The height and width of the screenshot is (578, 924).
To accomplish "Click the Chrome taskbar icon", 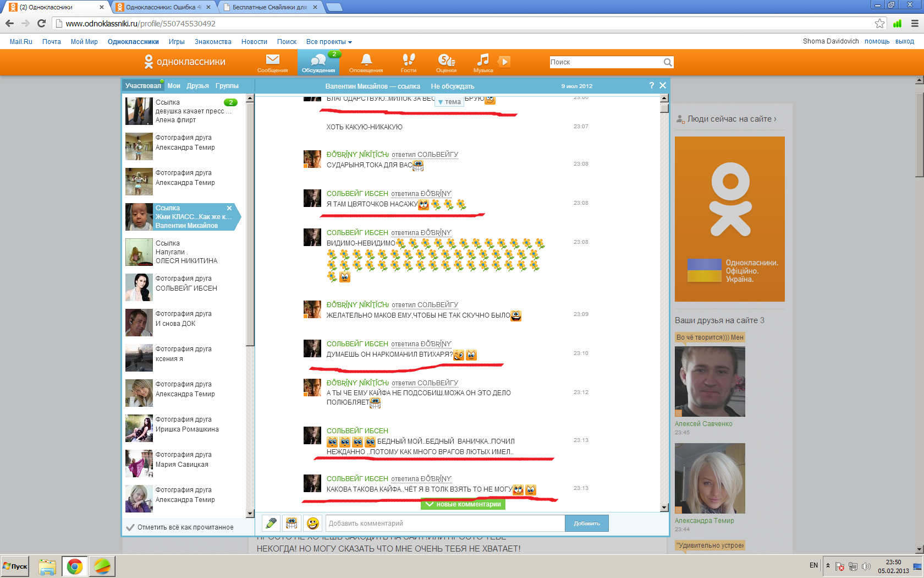I will pyautogui.click(x=75, y=566).
